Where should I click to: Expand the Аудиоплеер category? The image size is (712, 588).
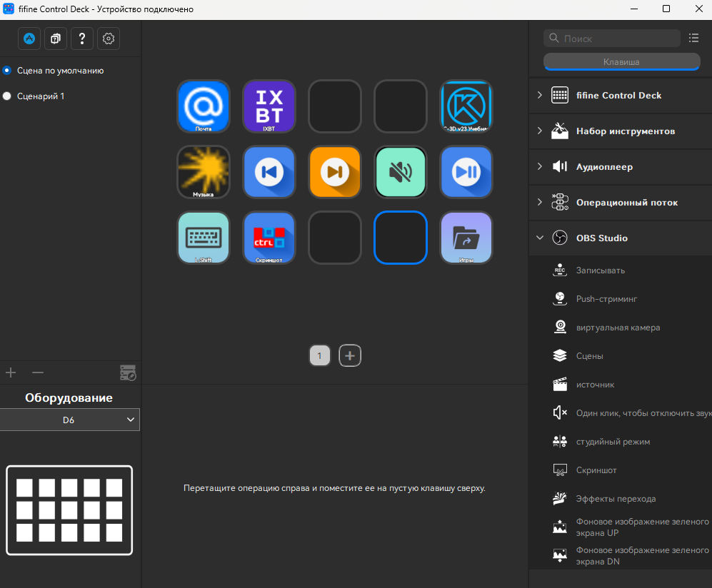pyautogui.click(x=540, y=167)
